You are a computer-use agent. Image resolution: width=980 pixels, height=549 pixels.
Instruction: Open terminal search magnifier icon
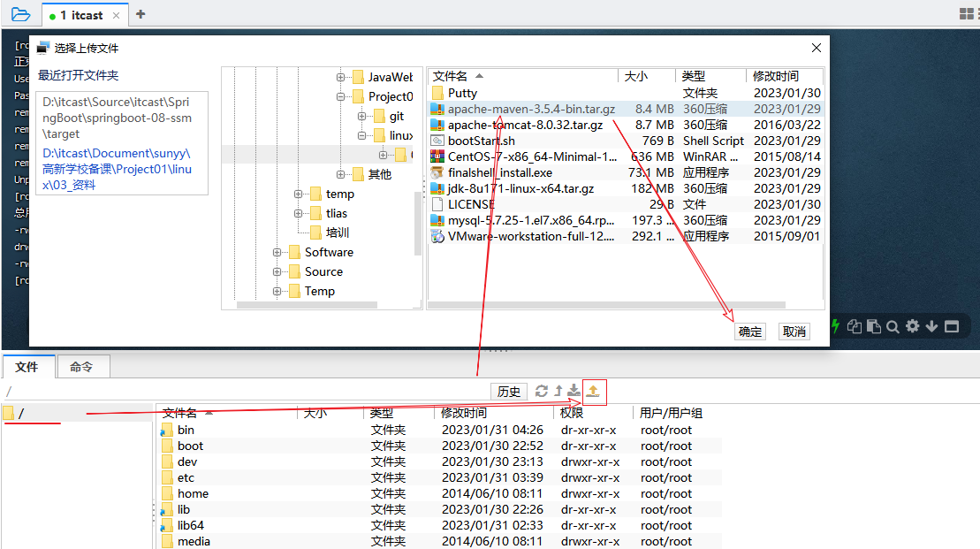pos(893,326)
